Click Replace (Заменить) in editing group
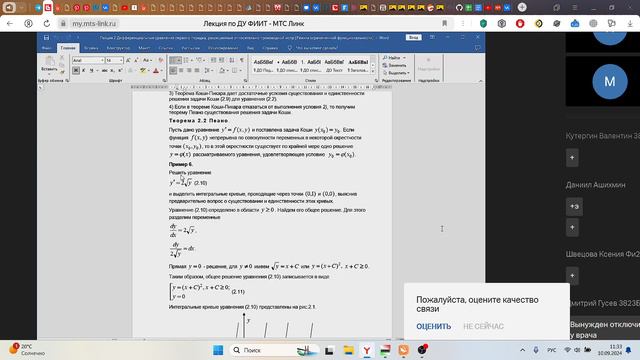The width and height of the screenshot is (640, 360). click(x=395, y=65)
